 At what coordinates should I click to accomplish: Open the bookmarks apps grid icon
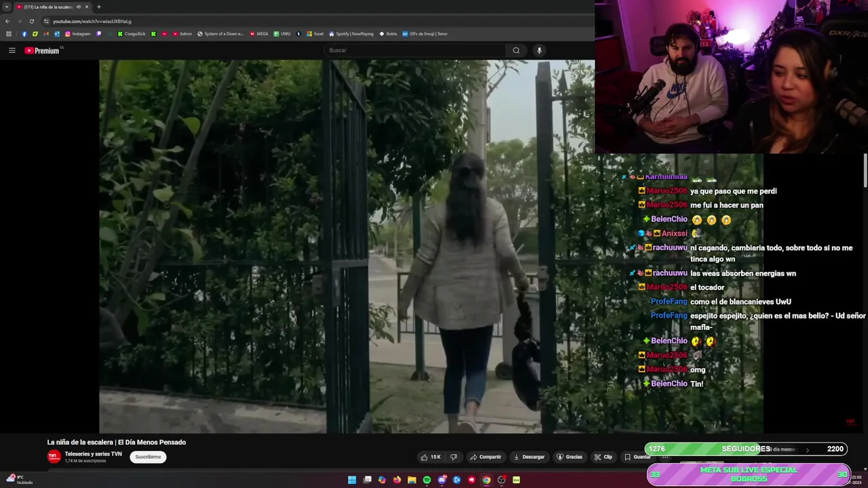point(9,34)
